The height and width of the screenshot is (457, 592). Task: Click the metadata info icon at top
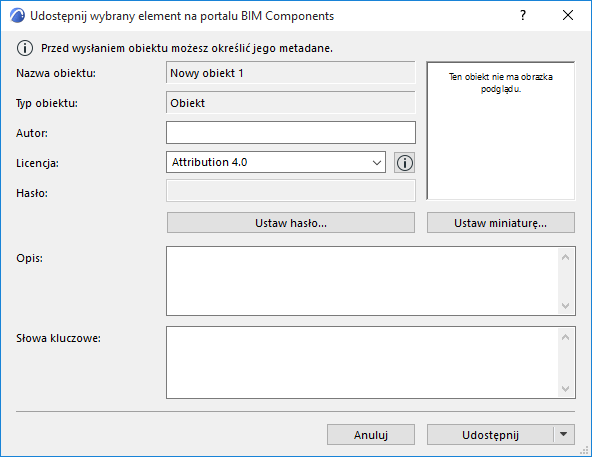(25, 48)
